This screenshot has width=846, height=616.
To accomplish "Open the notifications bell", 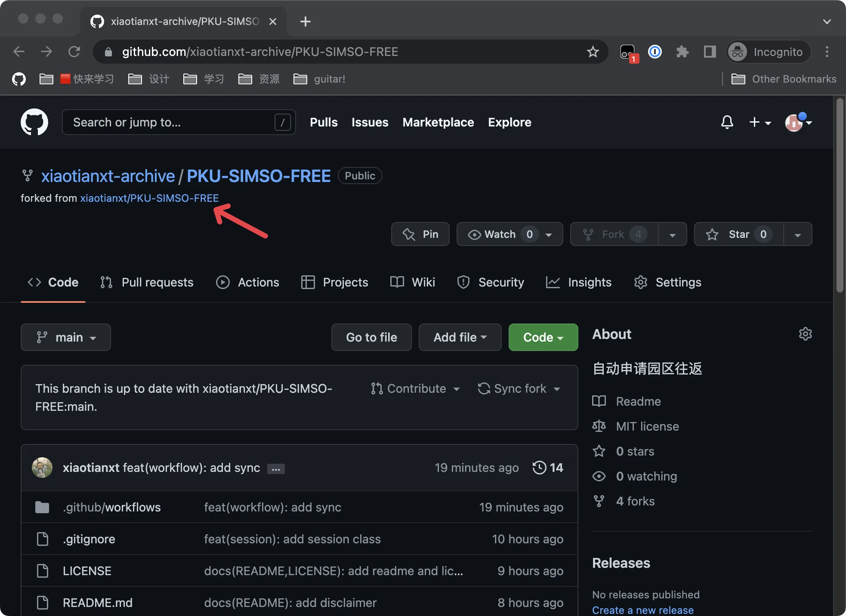I will pyautogui.click(x=727, y=122).
